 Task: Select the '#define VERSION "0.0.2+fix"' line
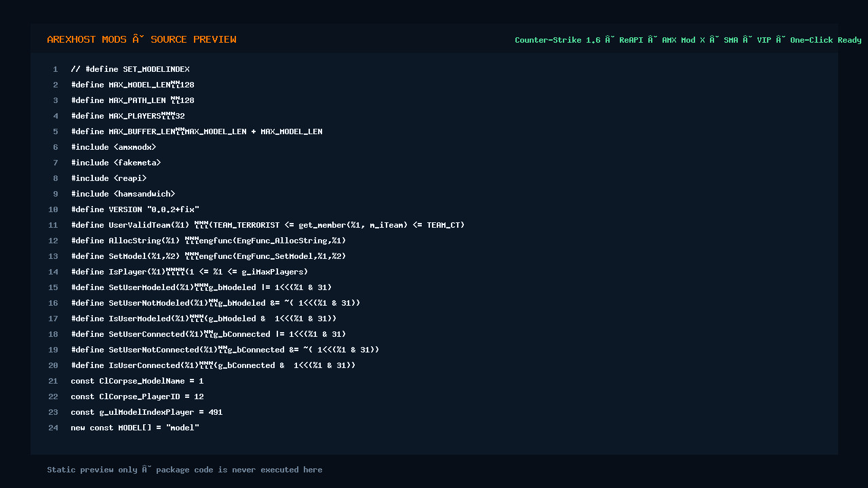[135, 209]
